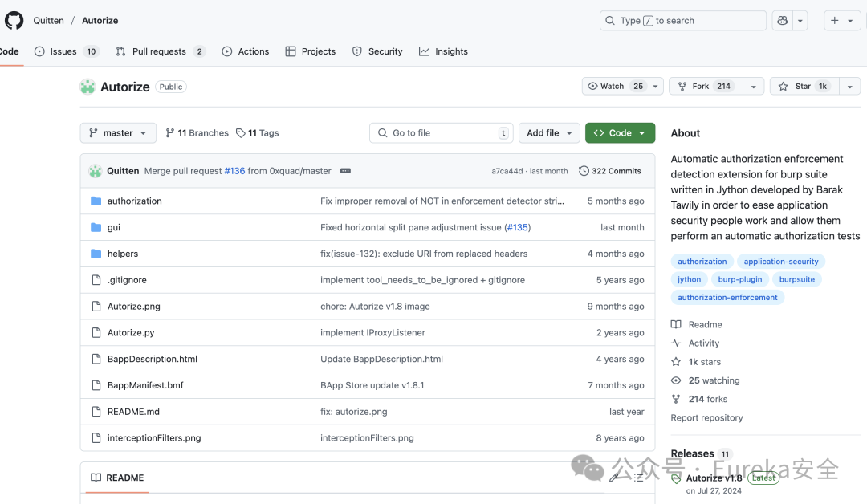The width and height of the screenshot is (867, 504).
Task: Select the README tab below file list
Action: 117,478
